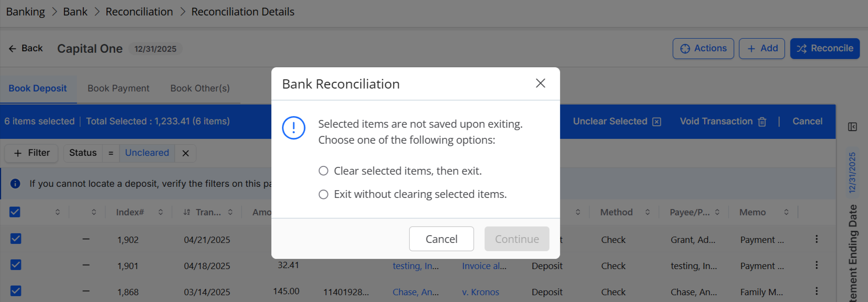Screen dimensions: 868x302
Task: Toggle the select-all header checkbox
Action: click(x=15, y=212)
